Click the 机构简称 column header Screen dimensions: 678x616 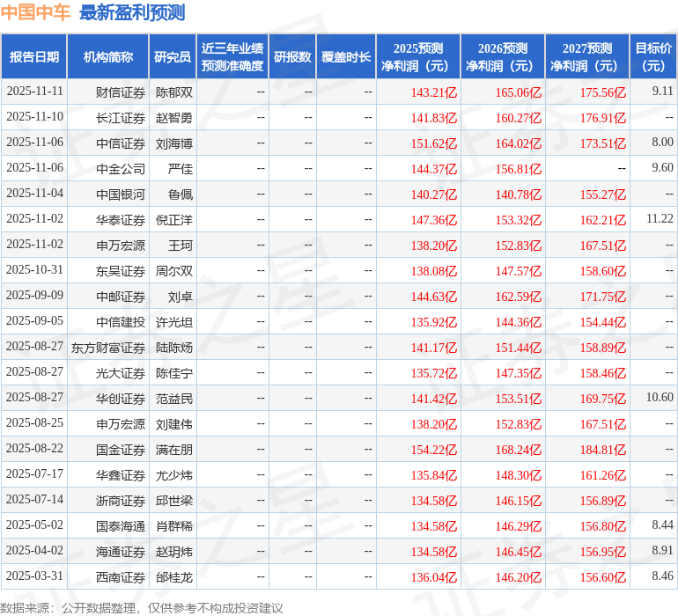point(108,57)
